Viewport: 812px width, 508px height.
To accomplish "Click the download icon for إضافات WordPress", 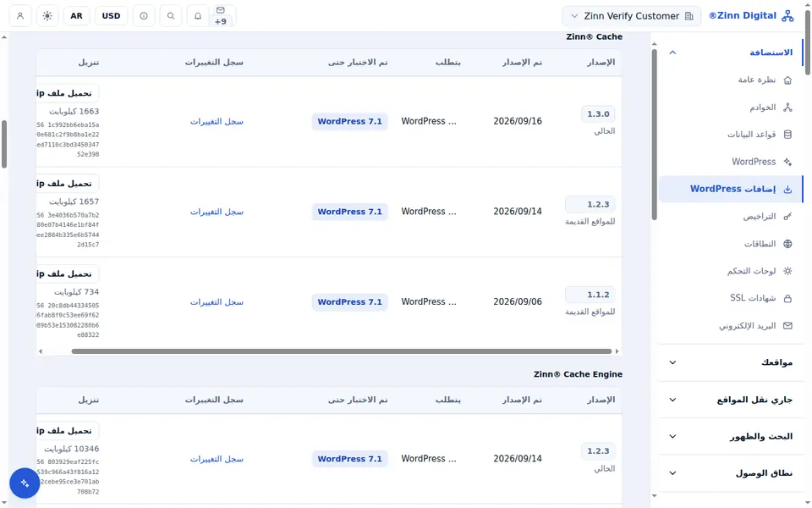I will 787,189.
